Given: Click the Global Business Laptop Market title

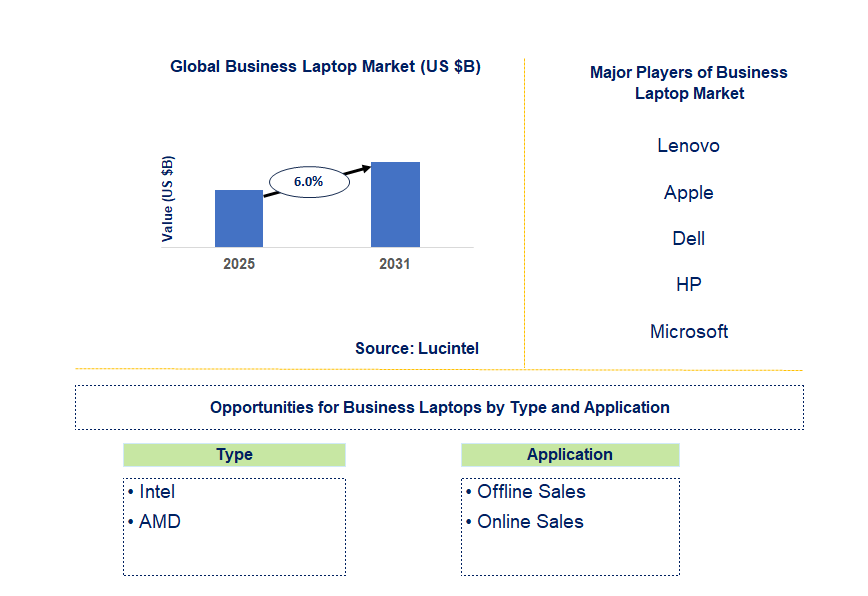Looking at the screenshot, I should (325, 66).
